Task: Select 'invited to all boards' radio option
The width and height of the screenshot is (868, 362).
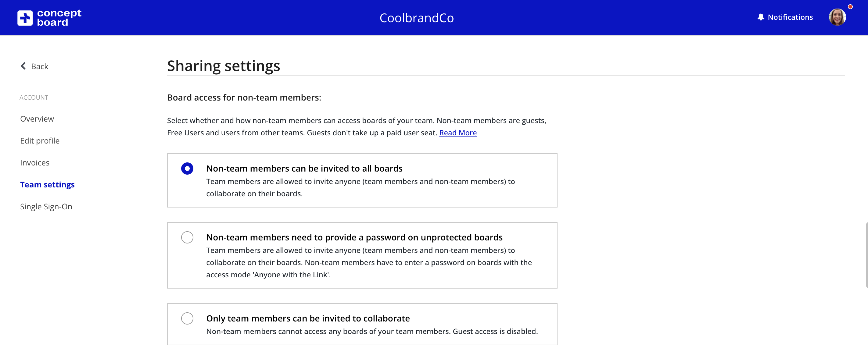Action: [x=187, y=169]
